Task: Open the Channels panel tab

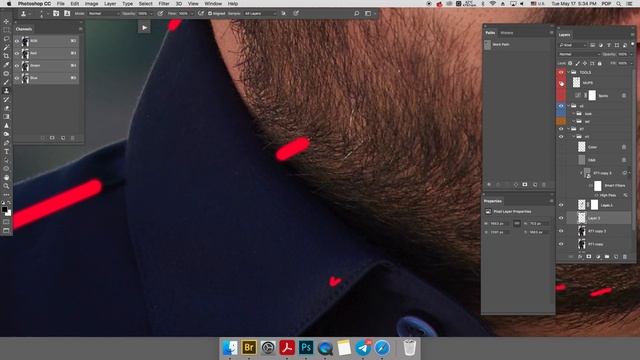Action: pyautogui.click(x=24, y=29)
